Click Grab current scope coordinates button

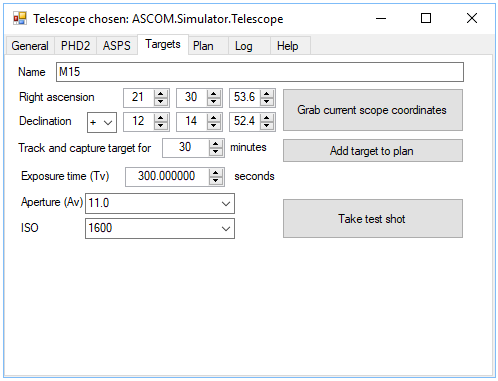click(x=373, y=110)
